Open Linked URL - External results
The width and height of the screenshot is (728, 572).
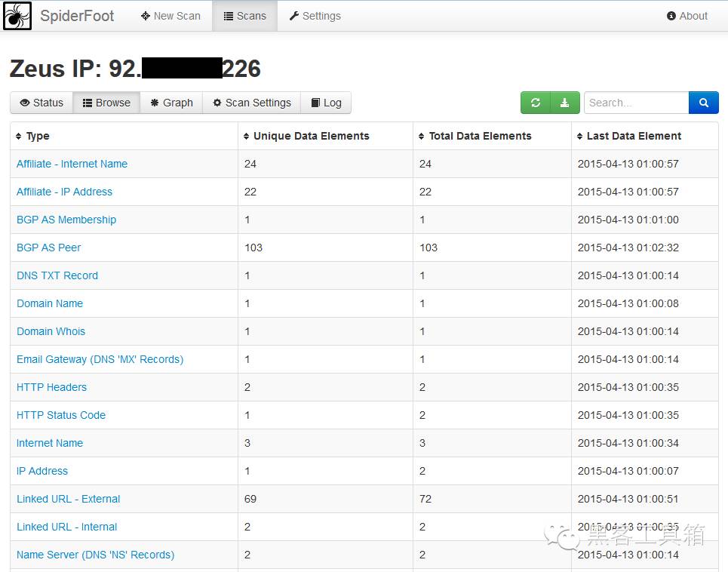pyautogui.click(x=68, y=499)
